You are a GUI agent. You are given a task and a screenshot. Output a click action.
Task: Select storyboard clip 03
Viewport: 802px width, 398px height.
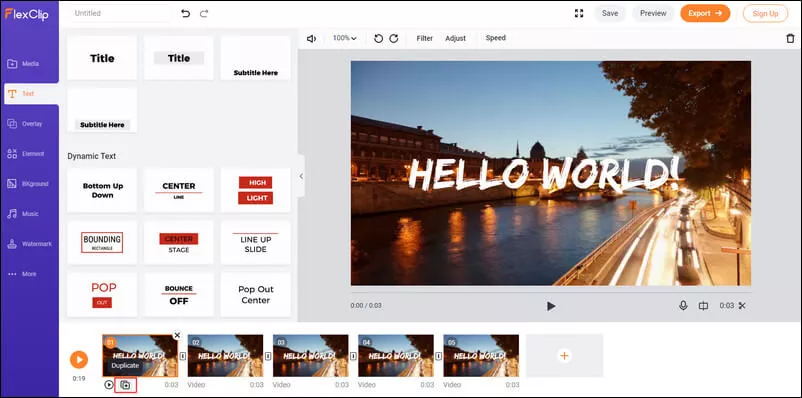click(311, 356)
